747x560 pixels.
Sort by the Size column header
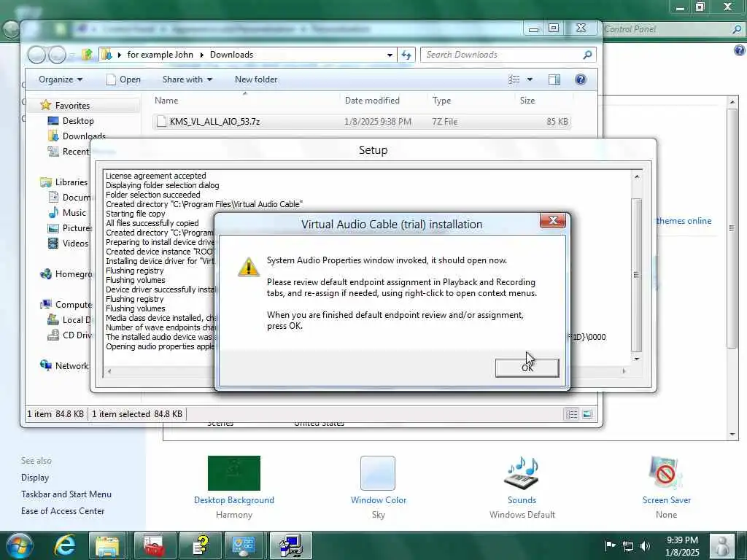(527, 101)
